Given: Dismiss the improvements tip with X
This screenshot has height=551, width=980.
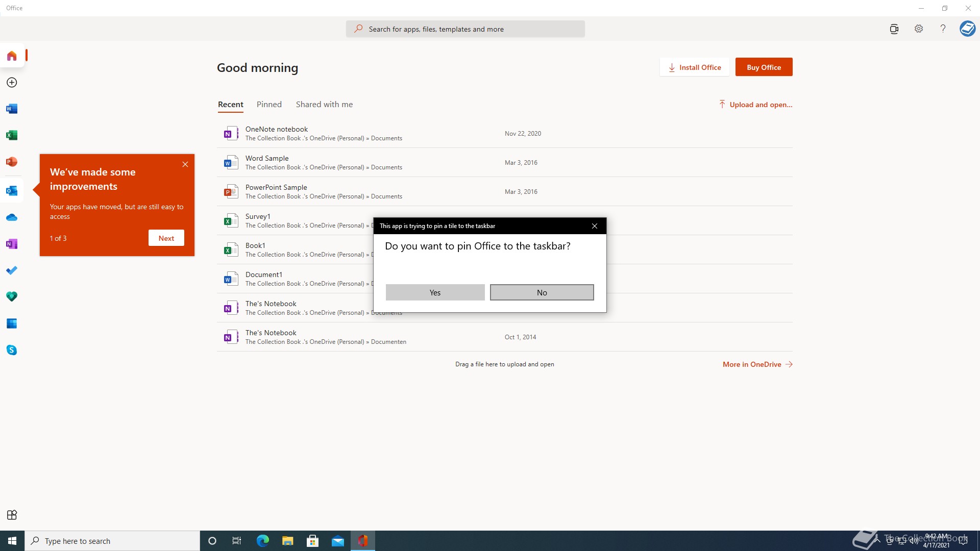Looking at the screenshot, I should [185, 164].
